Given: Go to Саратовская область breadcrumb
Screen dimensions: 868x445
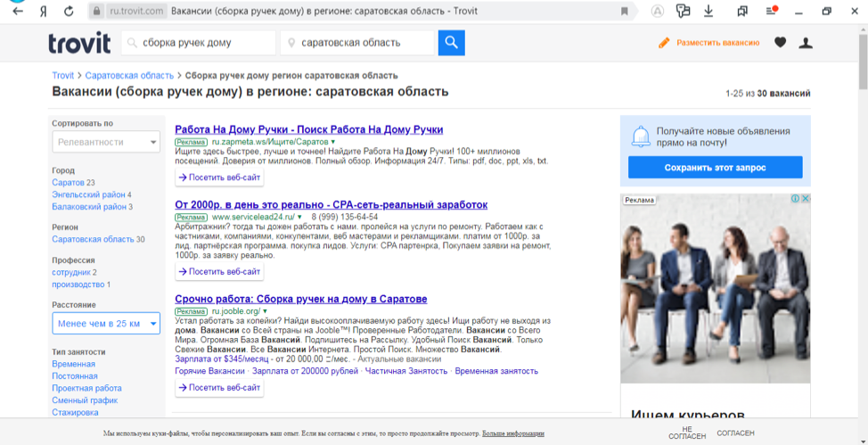Looking at the screenshot, I should click(129, 76).
